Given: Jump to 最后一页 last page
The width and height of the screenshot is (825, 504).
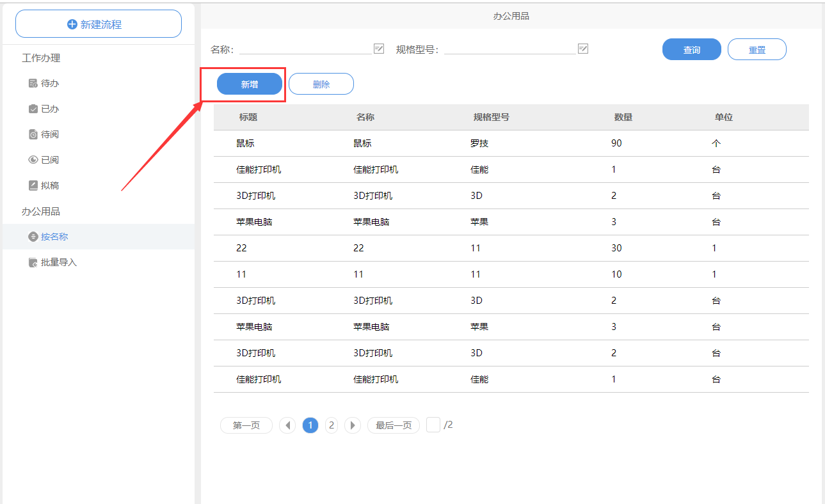Looking at the screenshot, I should (394, 425).
